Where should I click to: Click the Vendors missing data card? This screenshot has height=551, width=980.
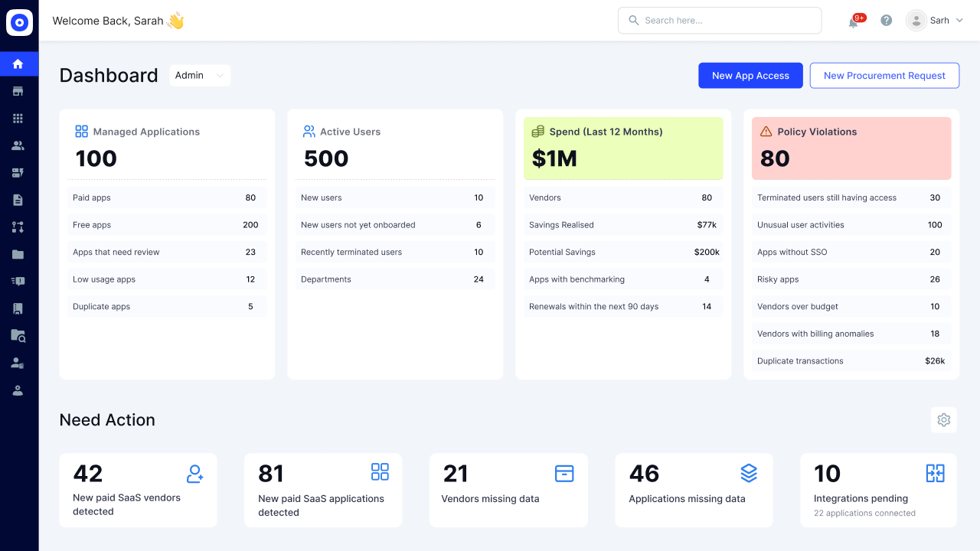[508, 490]
